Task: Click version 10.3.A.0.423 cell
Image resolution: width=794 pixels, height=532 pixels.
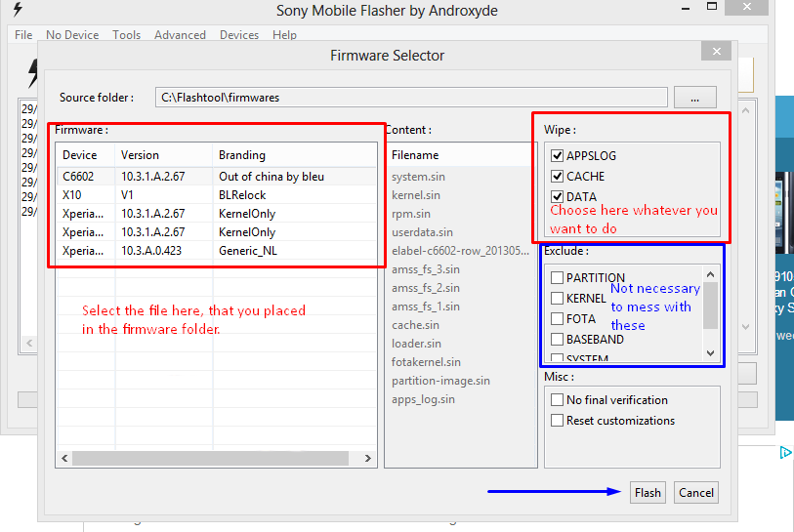Action: click(151, 251)
